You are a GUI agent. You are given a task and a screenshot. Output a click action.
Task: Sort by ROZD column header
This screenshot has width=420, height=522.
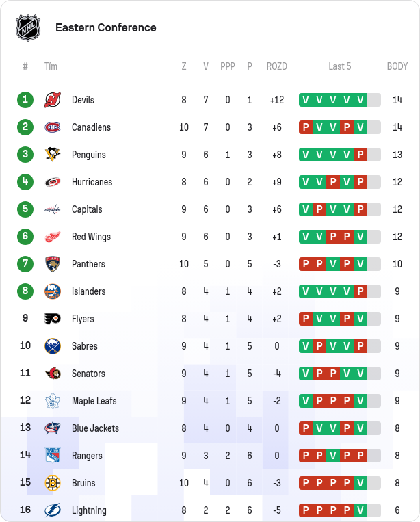click(x=277, y=66)
